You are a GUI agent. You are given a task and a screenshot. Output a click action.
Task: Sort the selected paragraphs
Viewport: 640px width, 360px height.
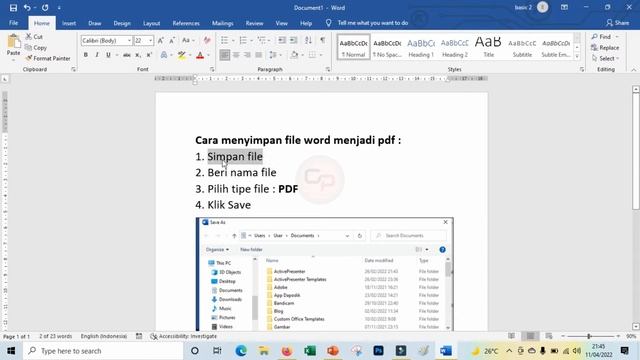tap(308, 40)
